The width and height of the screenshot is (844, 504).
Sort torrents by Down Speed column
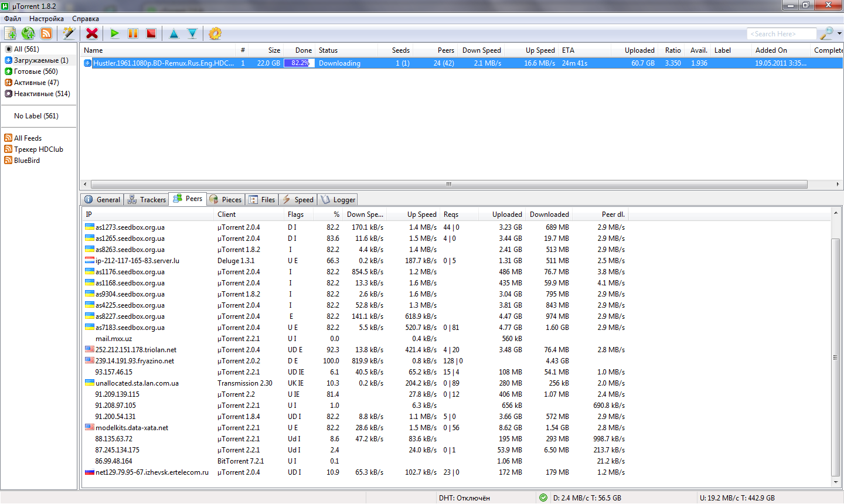[x=481, y=50]
